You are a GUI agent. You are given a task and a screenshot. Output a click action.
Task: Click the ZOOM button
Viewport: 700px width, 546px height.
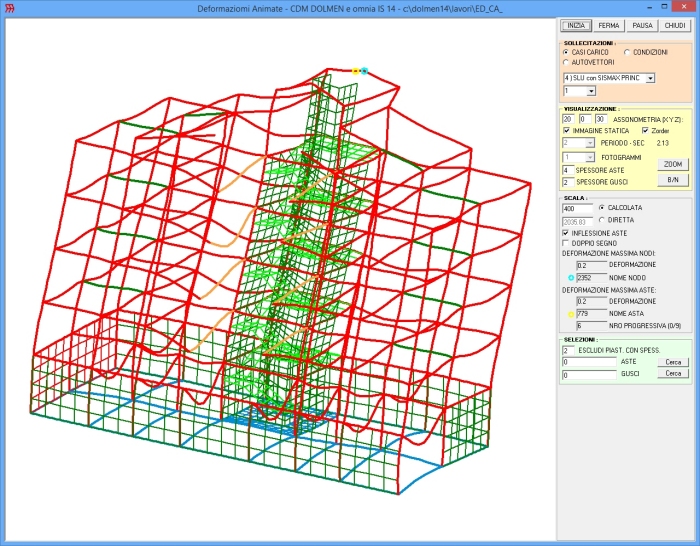(673, 164)
